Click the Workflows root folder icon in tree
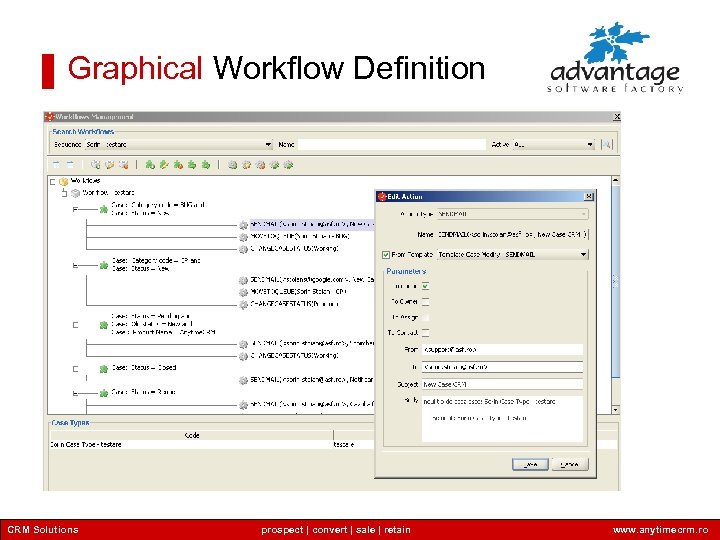 (63, 181)
